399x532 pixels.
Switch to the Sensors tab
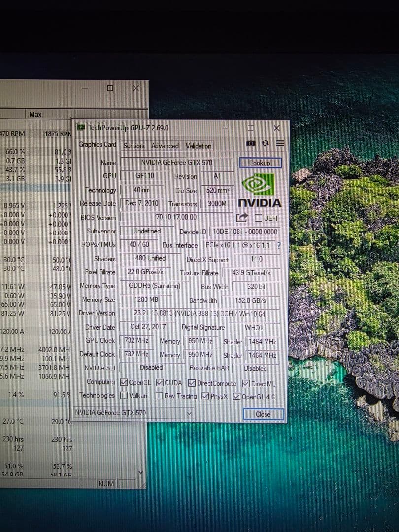(x=133, y=146)
